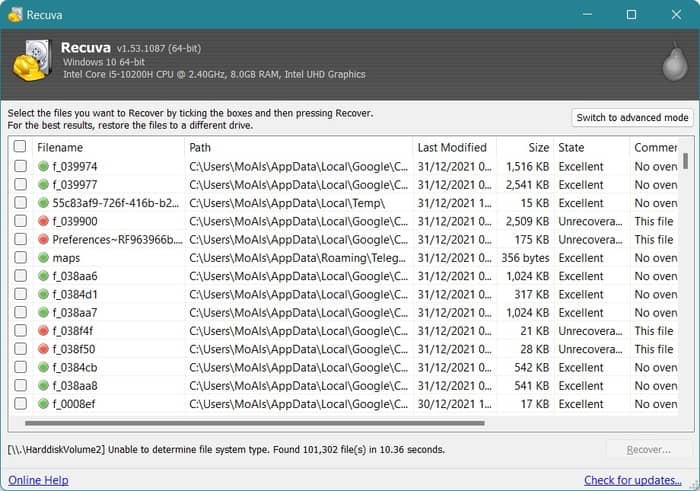
Task: Click Unrecoverable state of f_039900
Action: pos(590,221)
